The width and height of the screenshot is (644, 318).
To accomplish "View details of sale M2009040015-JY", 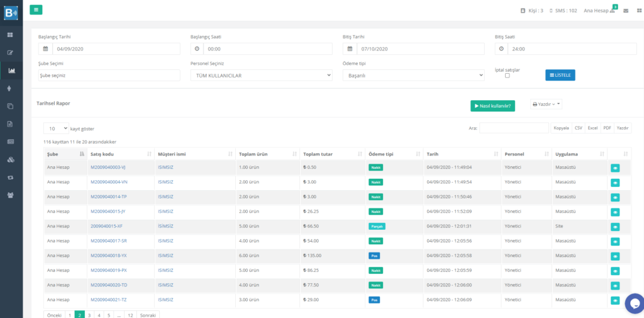I will point(615,212).
